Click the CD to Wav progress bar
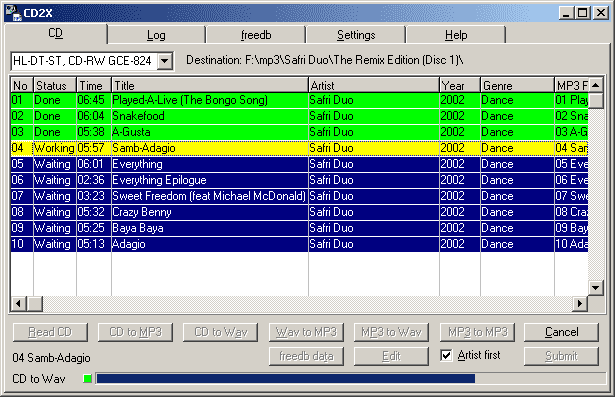 [351, 379]
